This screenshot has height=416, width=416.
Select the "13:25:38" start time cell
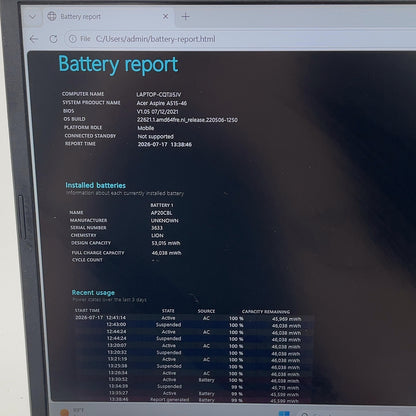coord(118,366)
